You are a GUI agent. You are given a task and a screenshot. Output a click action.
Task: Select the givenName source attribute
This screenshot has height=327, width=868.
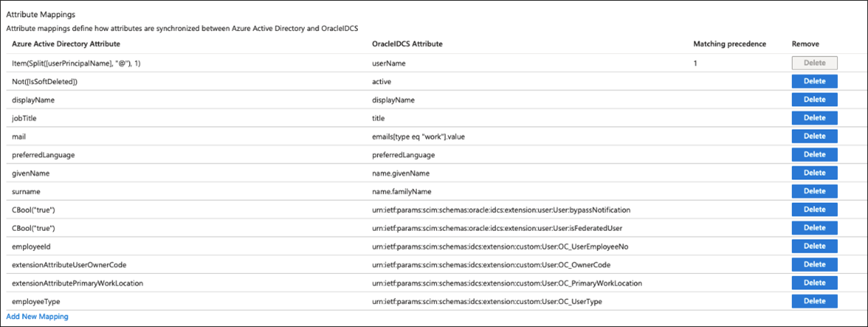click(31, 173)
